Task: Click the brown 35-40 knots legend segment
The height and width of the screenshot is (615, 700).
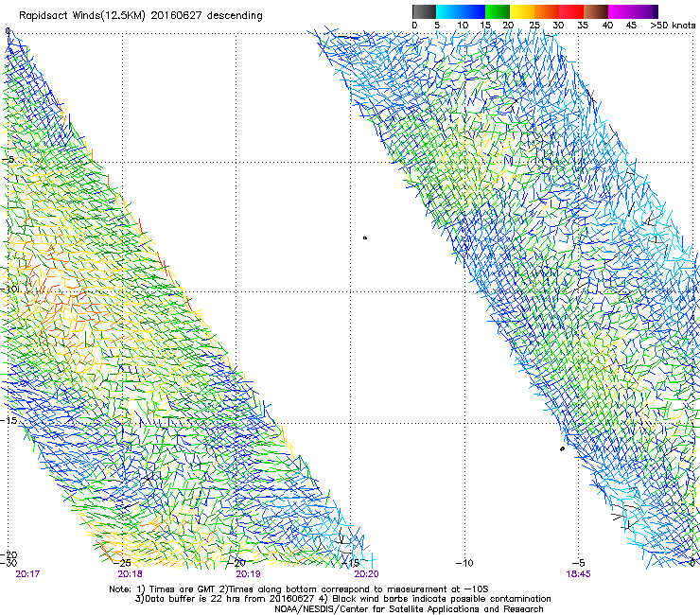Action: 596,11
